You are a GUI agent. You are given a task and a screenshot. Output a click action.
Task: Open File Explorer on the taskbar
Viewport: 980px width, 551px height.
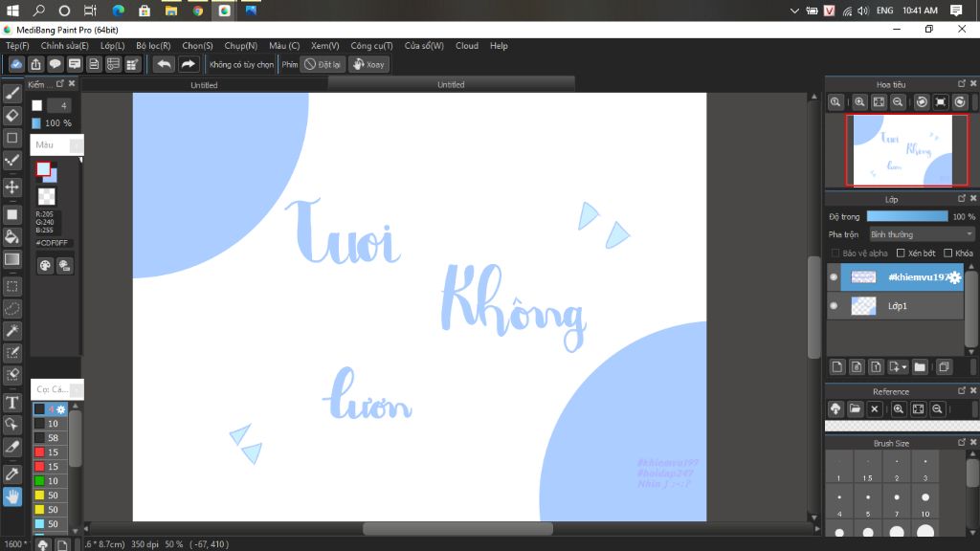tap(170, 11)
